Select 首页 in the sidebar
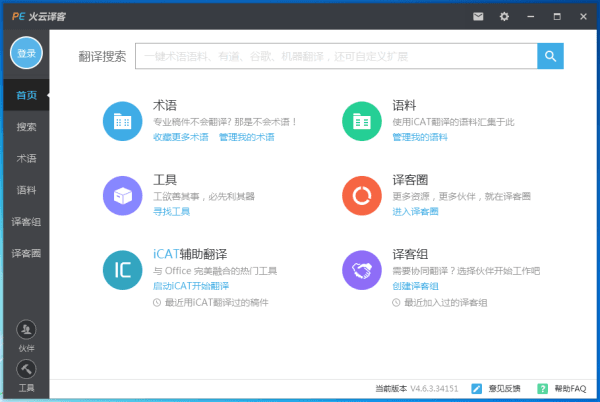The height and width of the screenshot is (402, 600). (x=26, y=95)
